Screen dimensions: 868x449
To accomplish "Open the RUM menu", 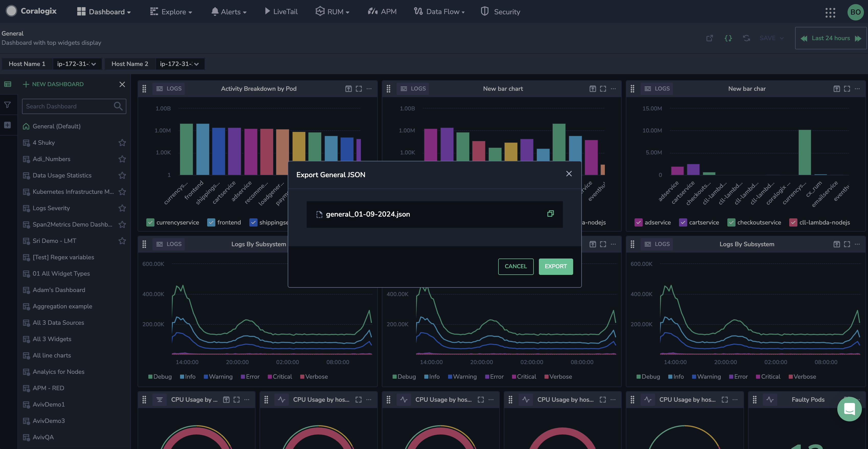I will point(332,12).
